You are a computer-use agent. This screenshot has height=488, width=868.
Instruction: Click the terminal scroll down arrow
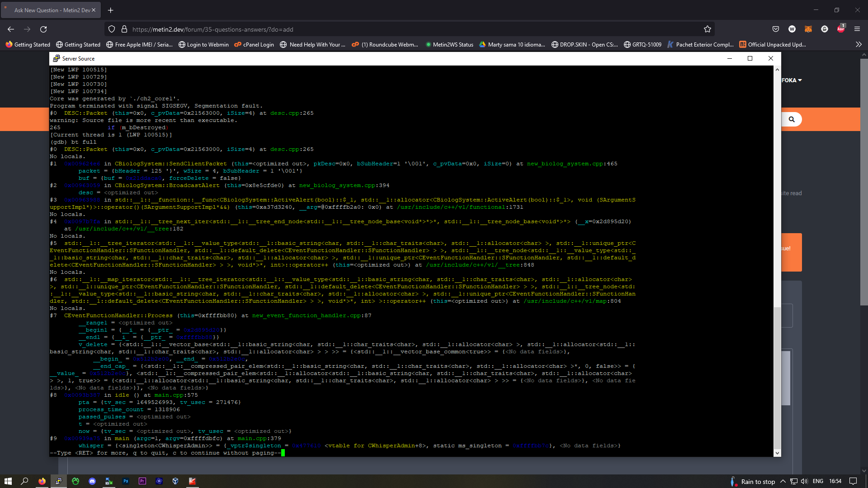click(777, 453)
